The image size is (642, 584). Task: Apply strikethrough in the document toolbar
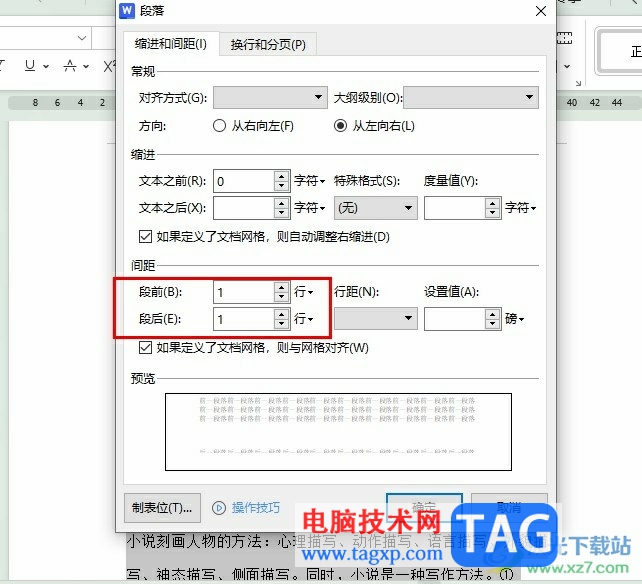(x=70, y=66)
